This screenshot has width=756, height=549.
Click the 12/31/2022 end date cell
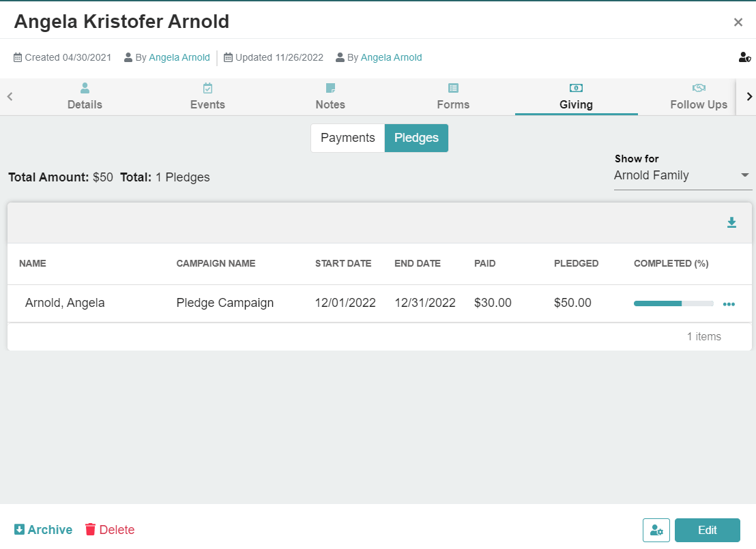pyautogui.click(x=425, y=303)
